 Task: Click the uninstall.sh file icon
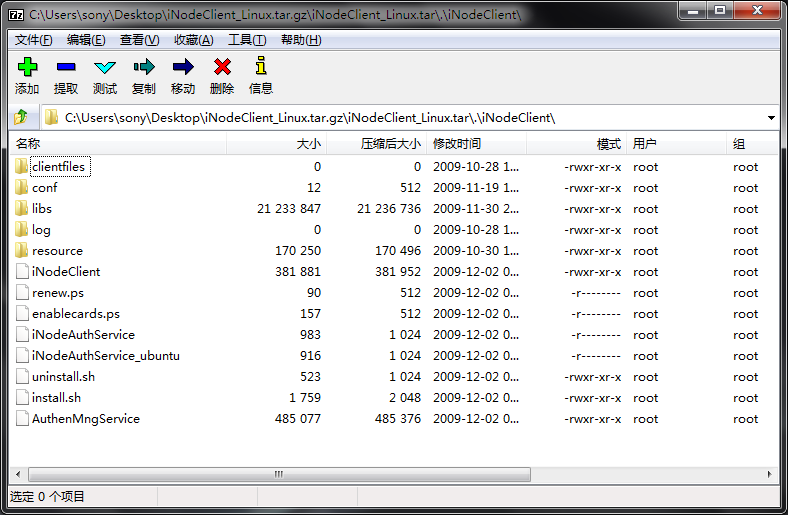pyautogui.click(x=22, y=376)
